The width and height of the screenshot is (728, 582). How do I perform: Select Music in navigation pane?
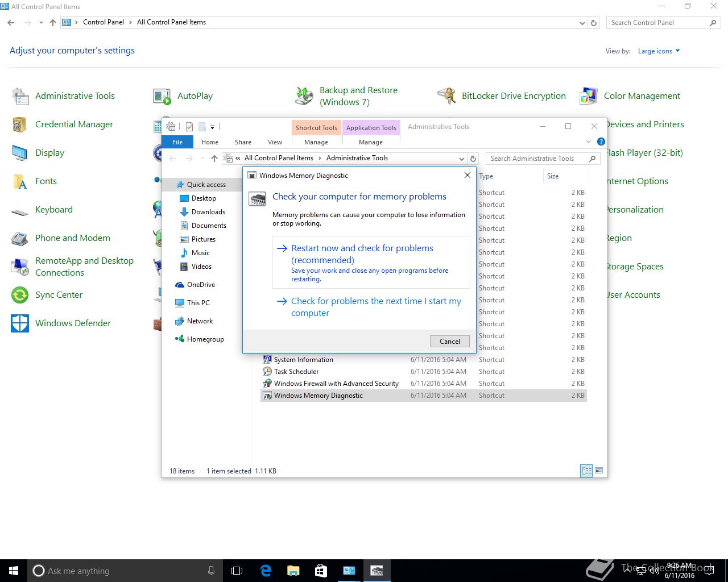point(201,253)
